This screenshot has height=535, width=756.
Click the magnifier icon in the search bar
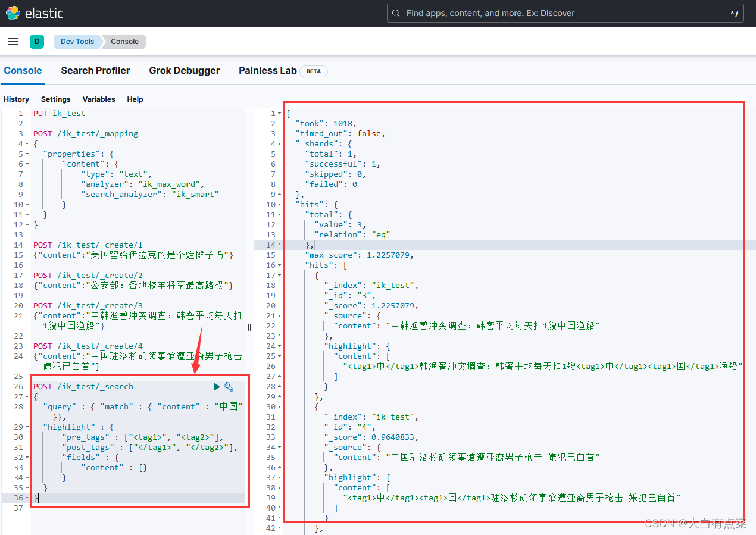pos(396,12)
